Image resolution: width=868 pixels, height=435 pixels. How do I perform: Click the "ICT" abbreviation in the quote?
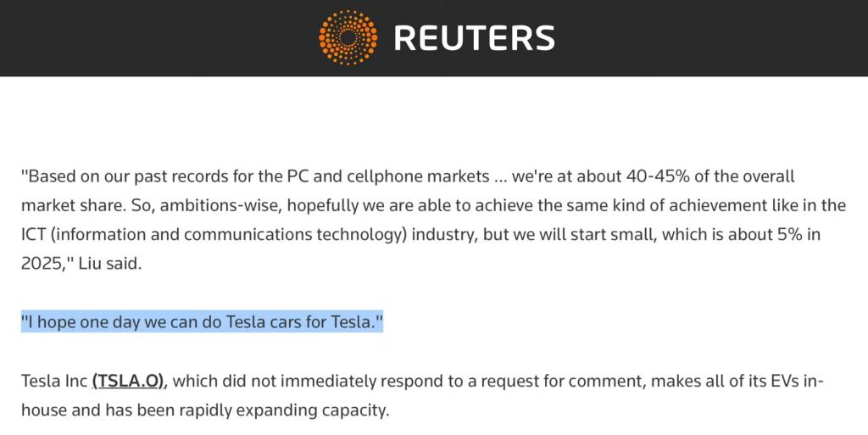tap(33, 234)
